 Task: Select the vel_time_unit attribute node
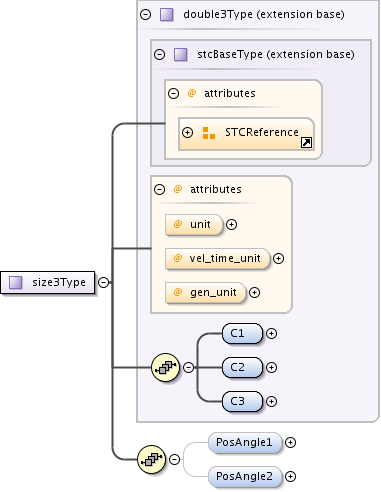coord(218,259)
